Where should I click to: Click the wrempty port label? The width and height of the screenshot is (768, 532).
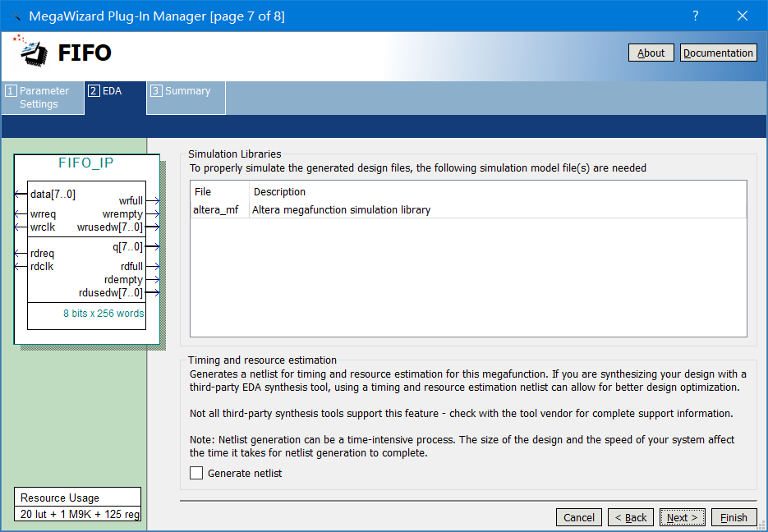(122, 214)
